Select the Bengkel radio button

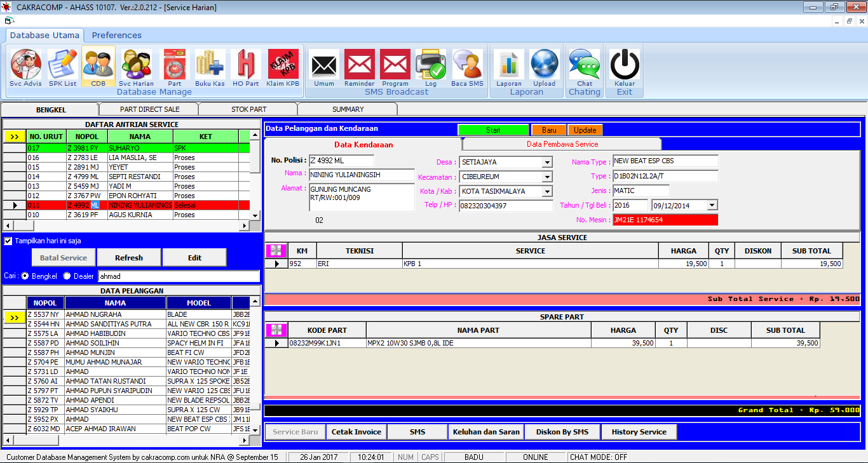pyautogui.click(x=25, y=276)
